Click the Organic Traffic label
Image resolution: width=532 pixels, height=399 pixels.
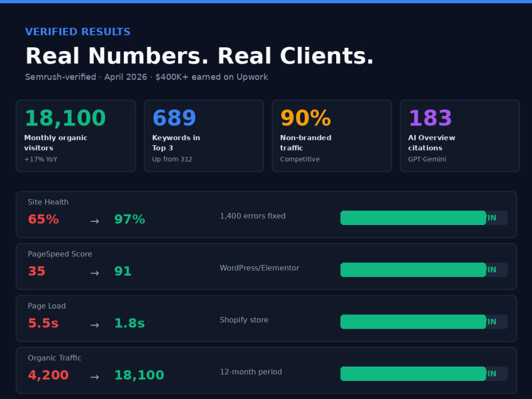point(55,358)
